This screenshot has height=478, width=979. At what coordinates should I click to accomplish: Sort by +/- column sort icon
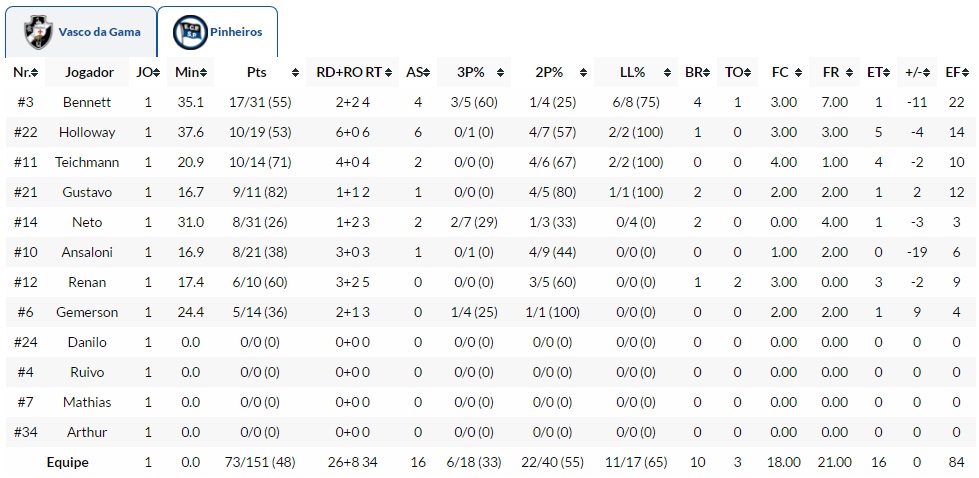(x=927, y=73)
